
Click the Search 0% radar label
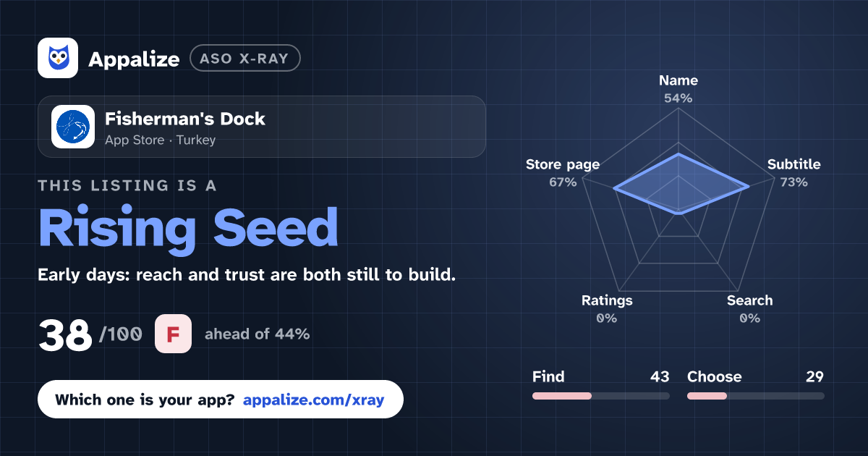(x=749, y=309)
